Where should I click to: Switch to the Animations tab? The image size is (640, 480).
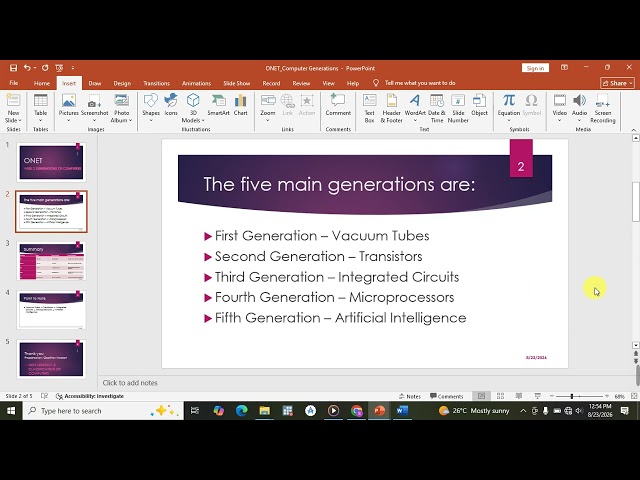[x=196, y=83]
